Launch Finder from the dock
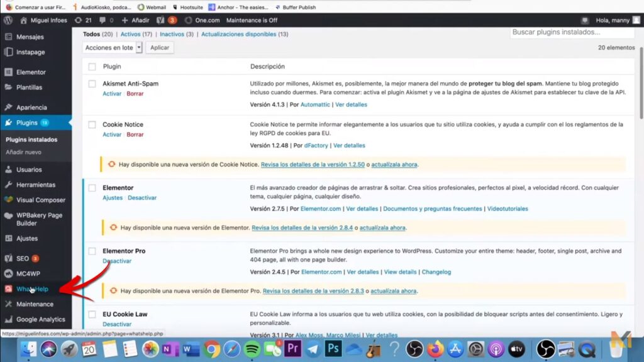This screenshot has height=362, width=644. tap(28, 349)
